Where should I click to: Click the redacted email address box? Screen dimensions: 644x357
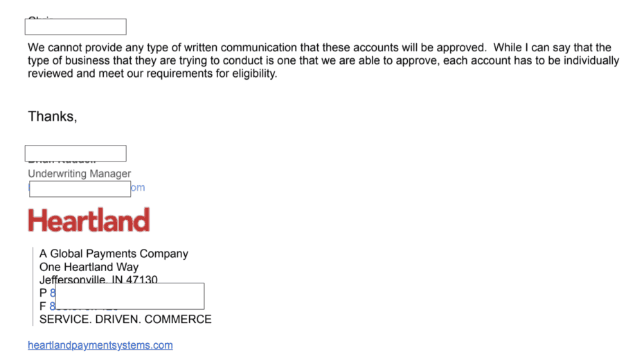80,189
